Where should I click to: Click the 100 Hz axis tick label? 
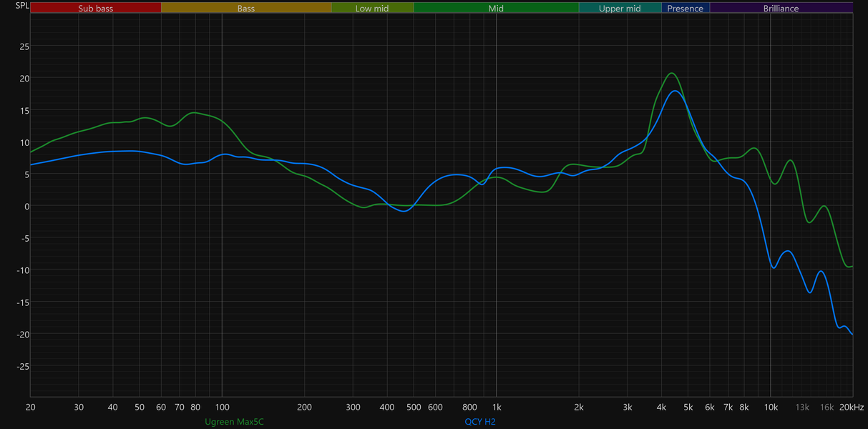(222, 407)
